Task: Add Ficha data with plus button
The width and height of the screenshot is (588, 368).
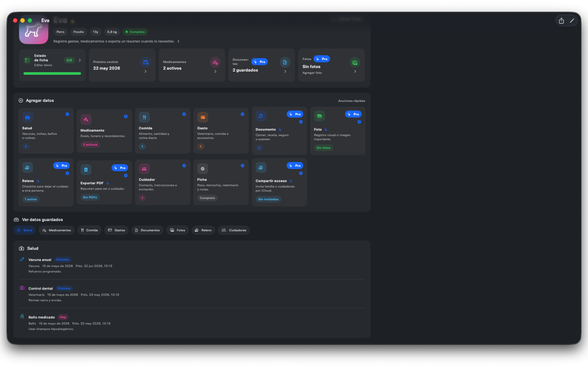Action: click(x=243, y=166)
